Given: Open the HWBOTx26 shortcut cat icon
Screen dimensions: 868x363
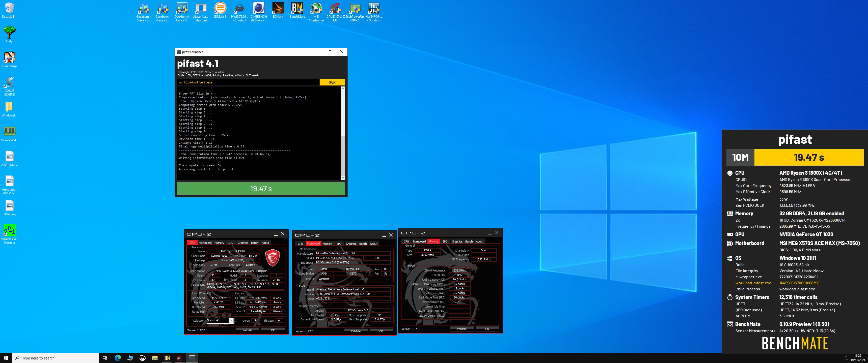Looking at the screenshot, I should point(239,12).
